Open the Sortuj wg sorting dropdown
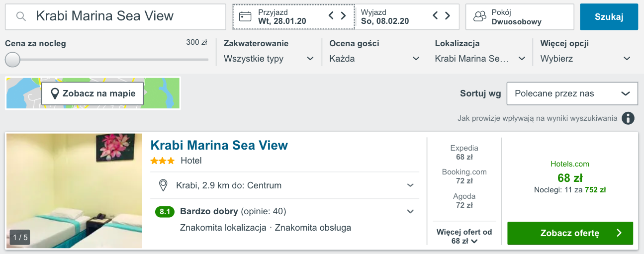 click(x=572, y=93)
